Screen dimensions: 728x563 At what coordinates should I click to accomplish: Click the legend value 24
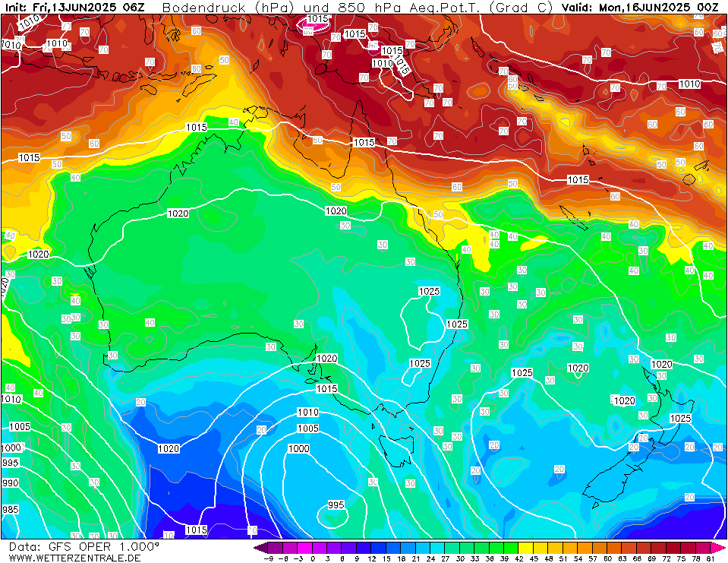(x=431, y=558)
